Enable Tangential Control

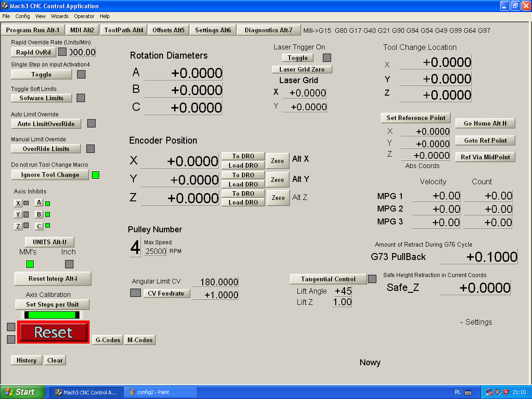[328, 279]
